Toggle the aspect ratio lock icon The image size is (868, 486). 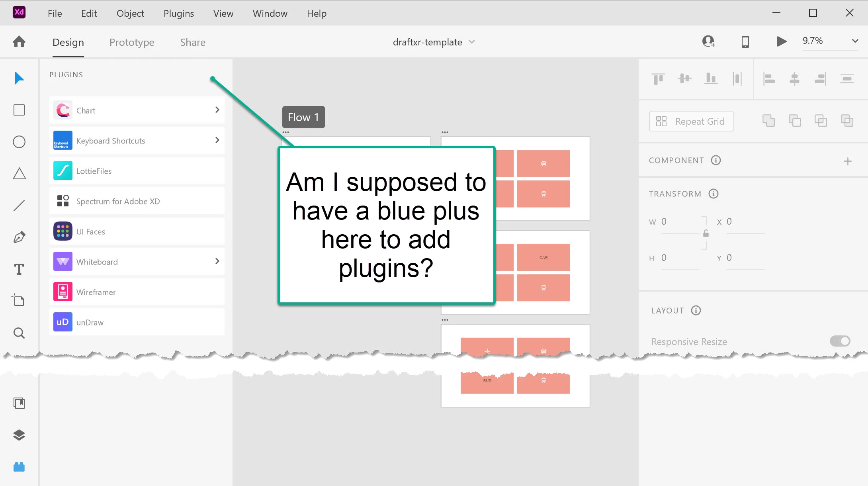point(706,234)
